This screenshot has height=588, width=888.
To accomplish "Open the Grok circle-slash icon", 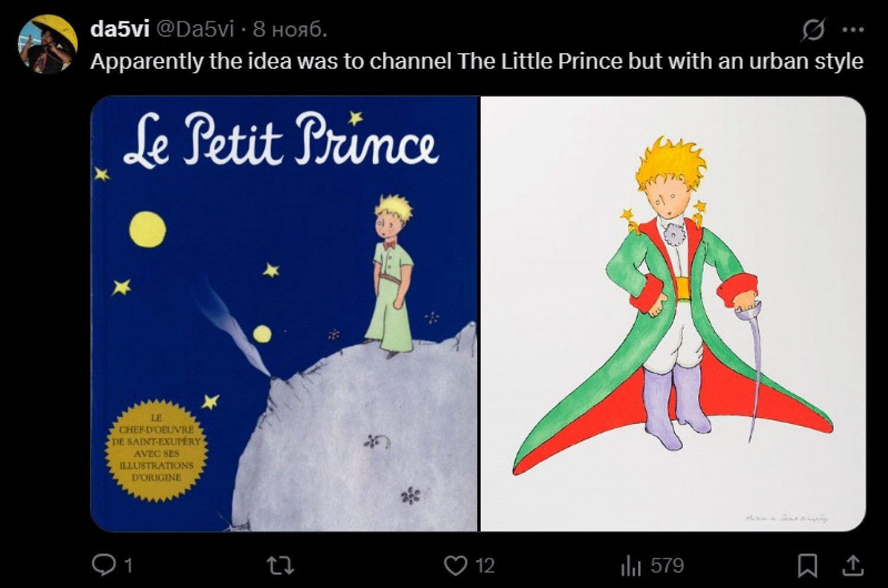I will tap(813, 30).
